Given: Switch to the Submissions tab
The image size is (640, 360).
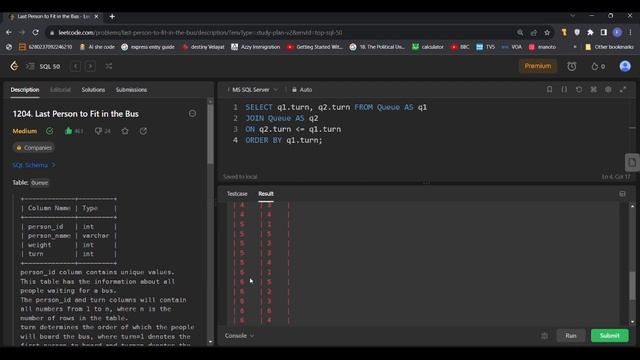Looking at the screenshot, I should point(131,89).
